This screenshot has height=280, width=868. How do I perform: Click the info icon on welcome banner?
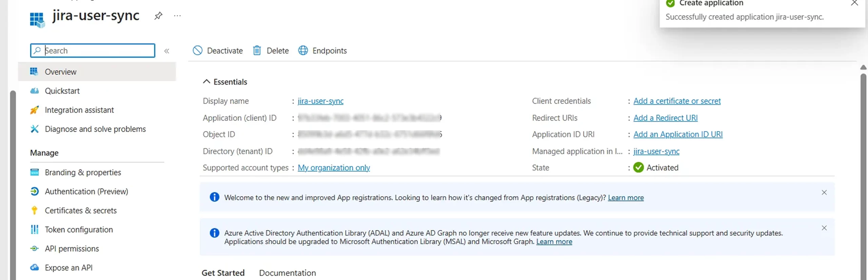point(214,197)
